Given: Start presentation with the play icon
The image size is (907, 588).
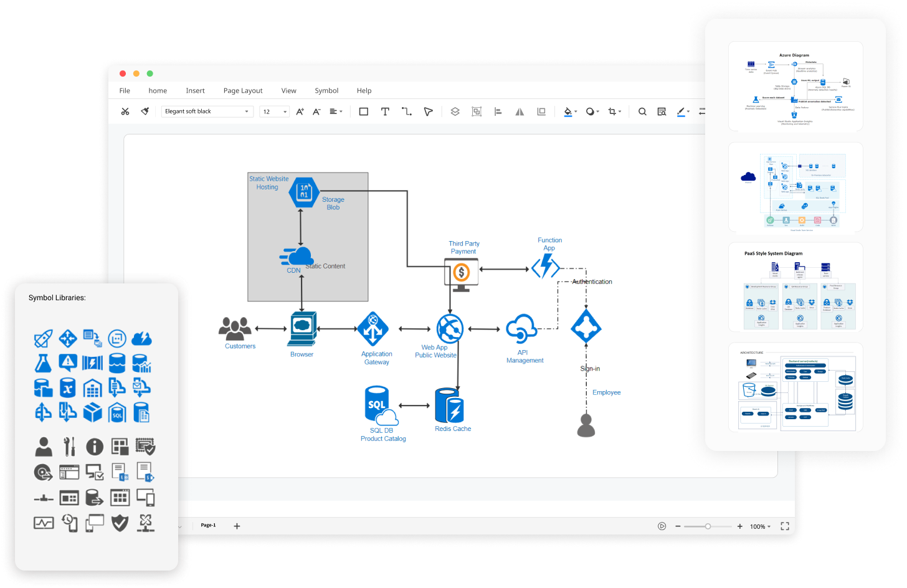Looking at the screenshot, I should pos(662,526).
